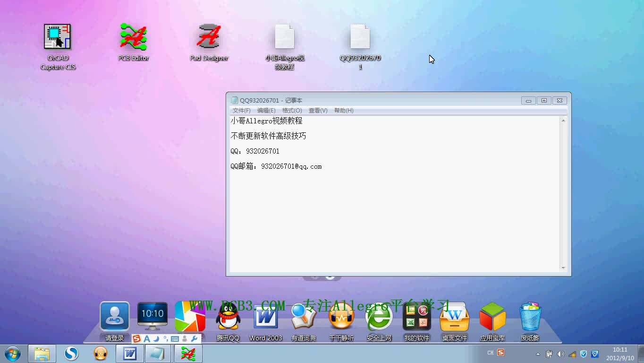Click the line 不断更新软件高级技巧 in Notepad

tap(268, 136)
